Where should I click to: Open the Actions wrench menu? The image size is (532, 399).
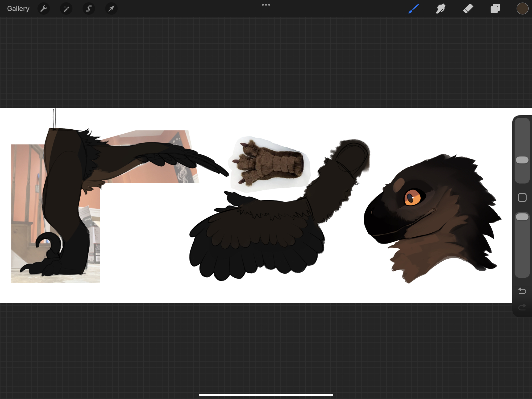44,9
